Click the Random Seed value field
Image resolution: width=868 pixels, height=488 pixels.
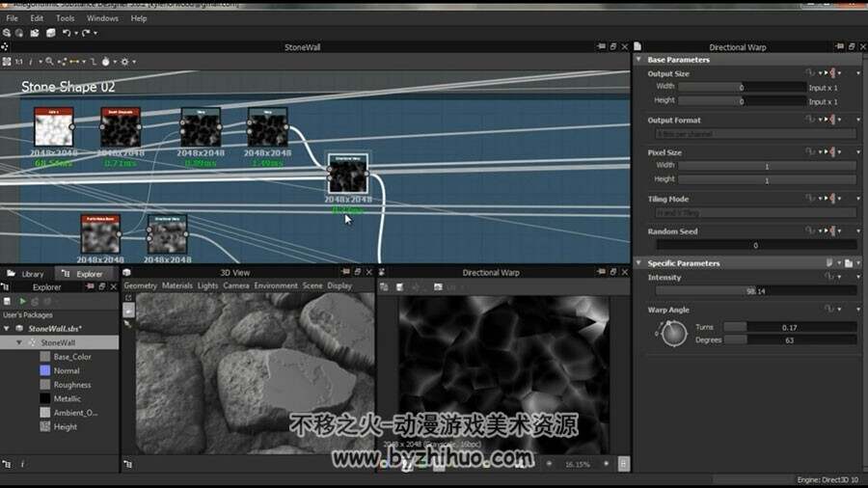coord(755,245)
